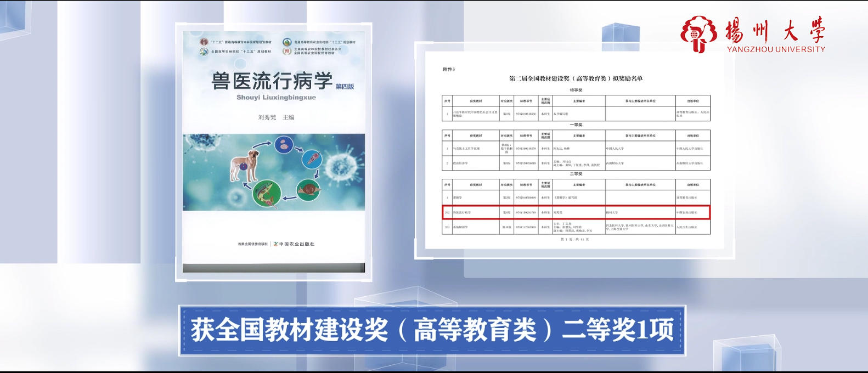Click the 二等奖 section heading in the document
868x373 pixels.
coord(576,174)
